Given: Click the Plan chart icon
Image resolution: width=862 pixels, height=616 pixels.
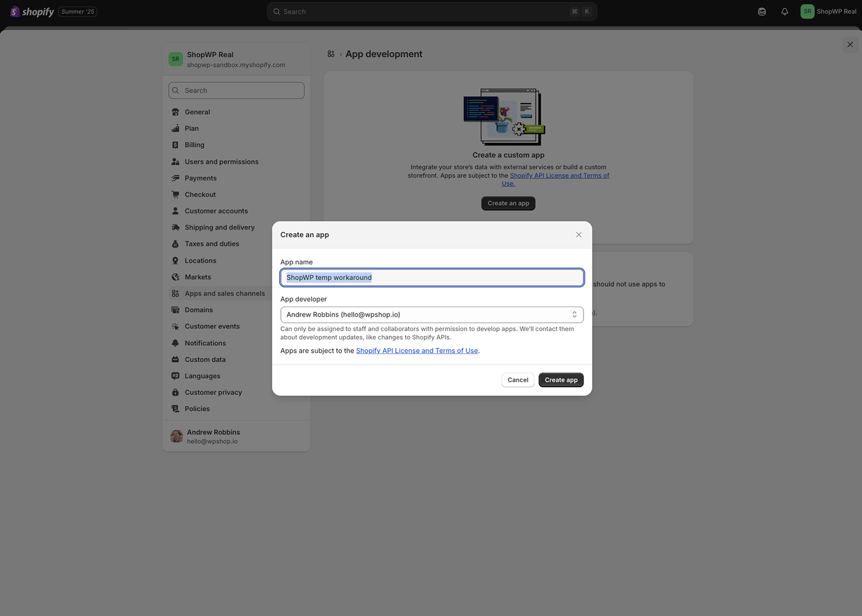Looking at the screenshot, I should coord(175,128).
